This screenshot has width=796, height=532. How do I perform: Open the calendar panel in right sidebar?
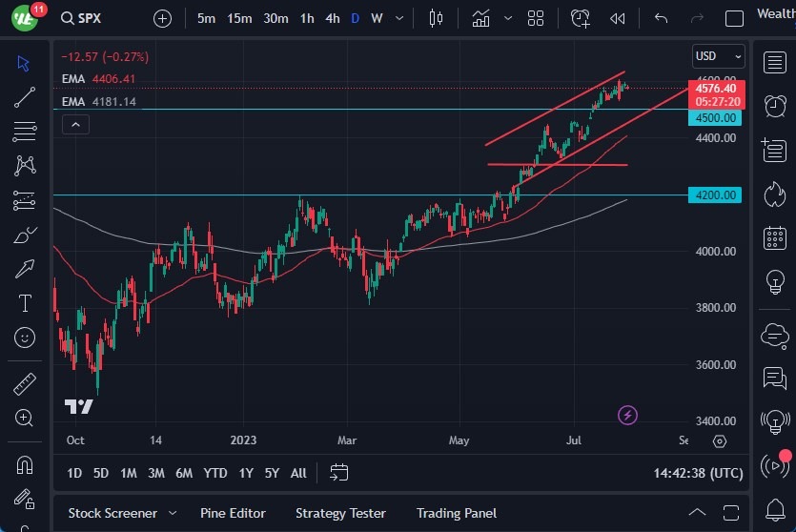click(x=774, y=237)
